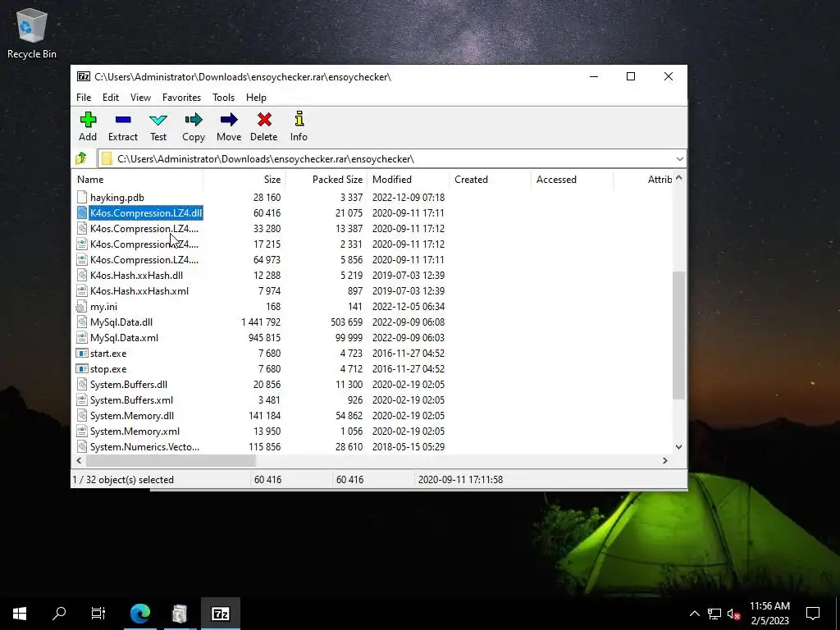The height and width of the screenshot is (630, 840).
Task: Sort by the Accessed column header
Action: [x=572, y=180]
